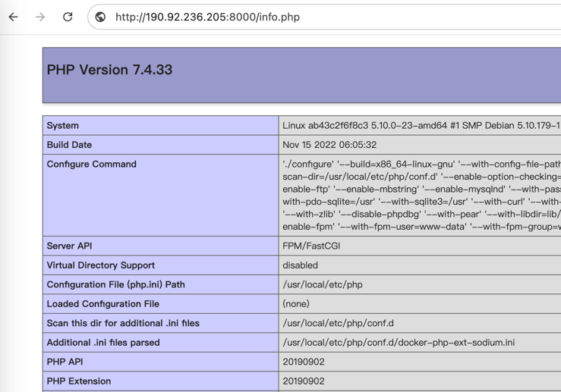Image resolution: width=561 pixels, height=392 pixels.
Task: Select '/usr/local/etc/php/conf.d' value
Action: (338, 323)
